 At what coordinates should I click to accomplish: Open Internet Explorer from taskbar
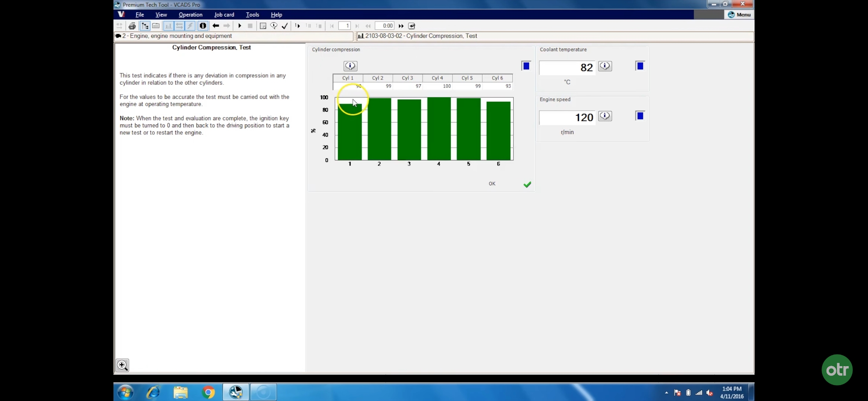coord(153,392)
